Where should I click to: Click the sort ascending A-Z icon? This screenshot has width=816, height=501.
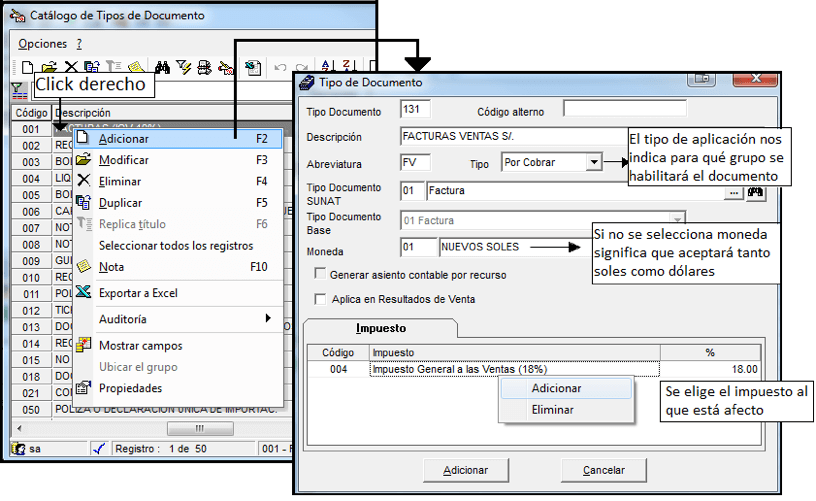tap(328, 67)
